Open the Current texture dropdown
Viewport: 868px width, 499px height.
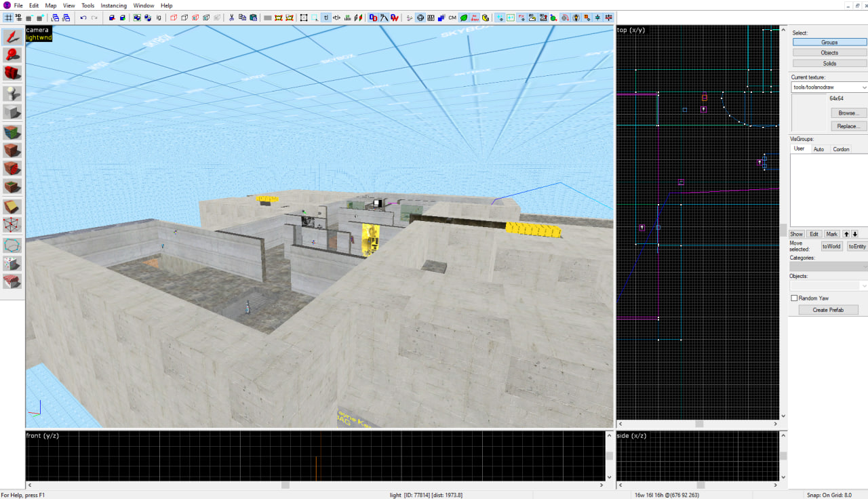tap(863, 87)
